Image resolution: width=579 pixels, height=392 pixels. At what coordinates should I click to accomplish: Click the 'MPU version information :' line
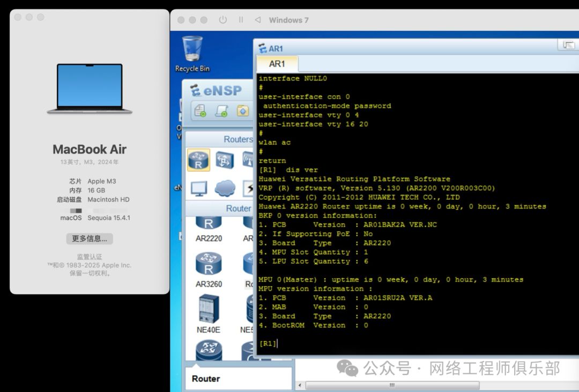[315, 289]
